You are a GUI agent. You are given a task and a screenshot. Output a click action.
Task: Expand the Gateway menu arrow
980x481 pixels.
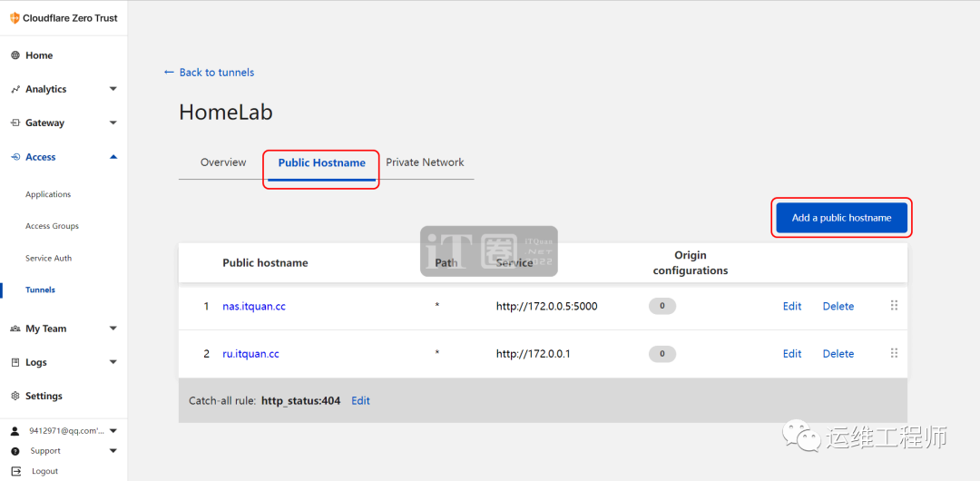(x=113, y=123)
